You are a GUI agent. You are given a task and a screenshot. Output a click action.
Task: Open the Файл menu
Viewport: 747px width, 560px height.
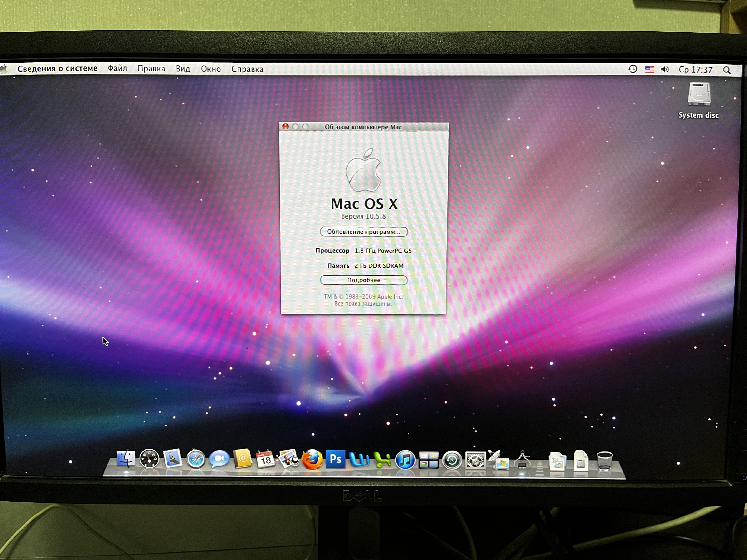[x=117, y=69]
